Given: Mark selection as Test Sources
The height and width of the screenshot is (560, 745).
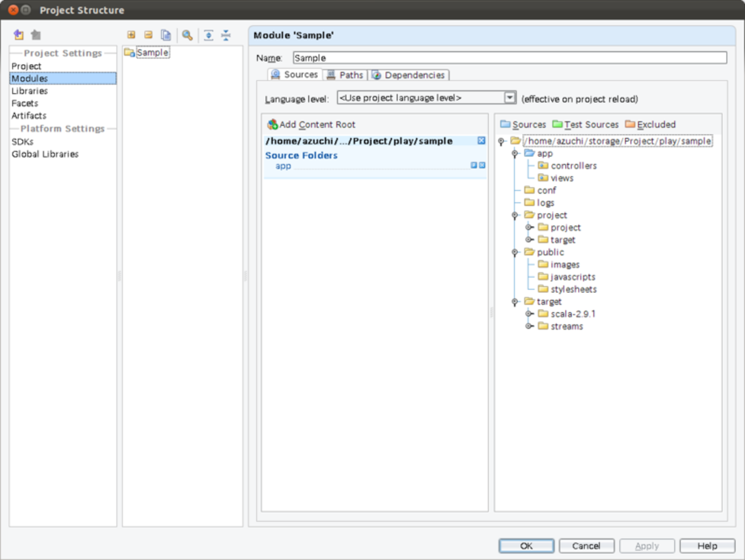Looking at the screenshot, I should pyautogui.click(x=585, y=124).
